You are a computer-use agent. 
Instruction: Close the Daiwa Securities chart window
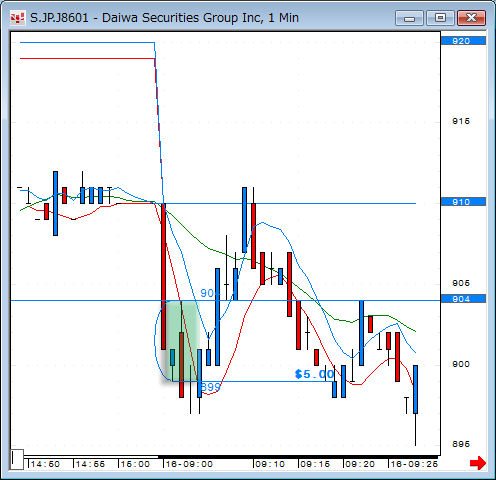pyautogui.click(x=471, y=18)
